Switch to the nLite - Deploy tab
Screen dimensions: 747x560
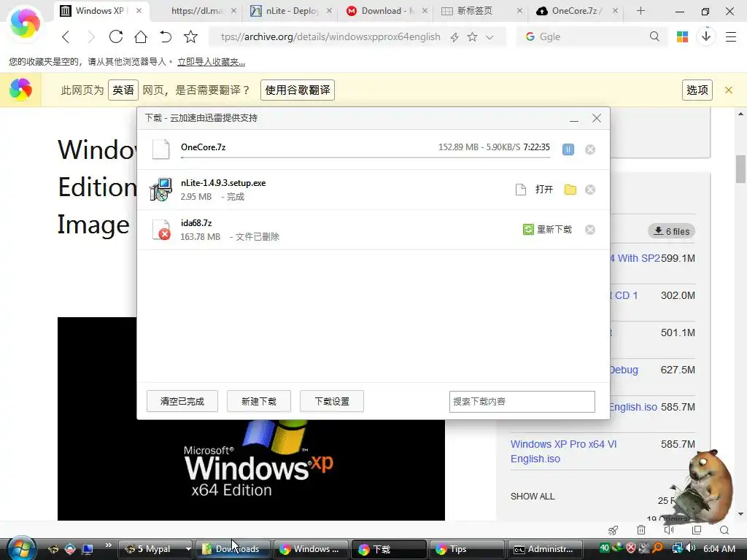(290, 11)
